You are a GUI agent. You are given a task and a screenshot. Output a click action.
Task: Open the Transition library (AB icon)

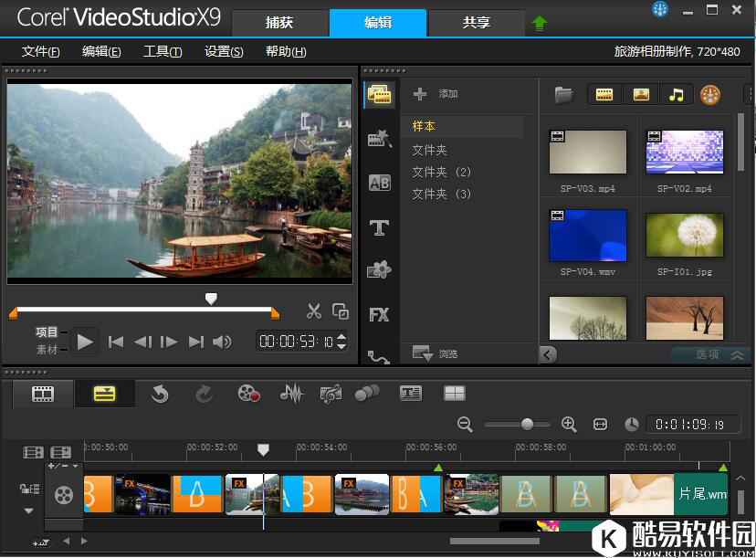coord(379,184)
